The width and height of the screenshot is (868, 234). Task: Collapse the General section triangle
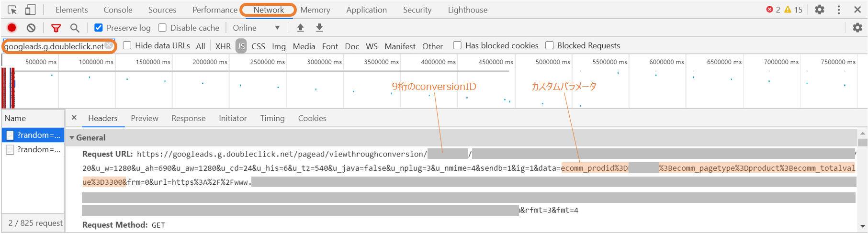point(72,138)
